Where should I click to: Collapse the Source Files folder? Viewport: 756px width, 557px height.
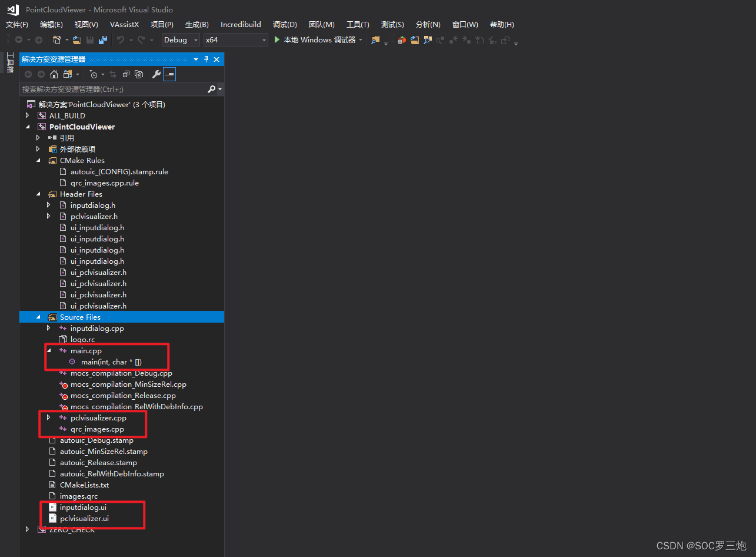38,317
